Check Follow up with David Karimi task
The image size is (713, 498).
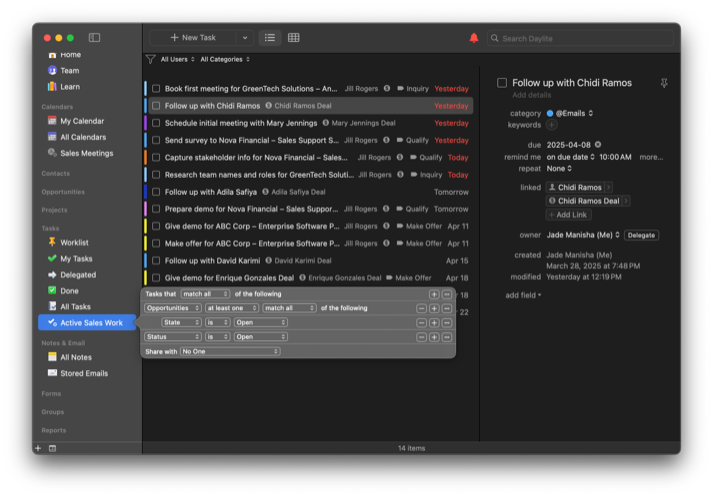(156, 261)
